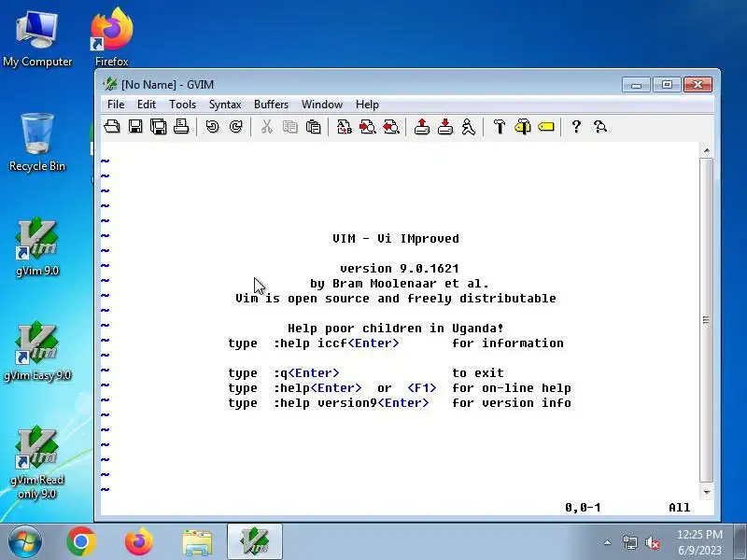Build tags with the yellow hammer-tag icon

[x=523, y=127]
